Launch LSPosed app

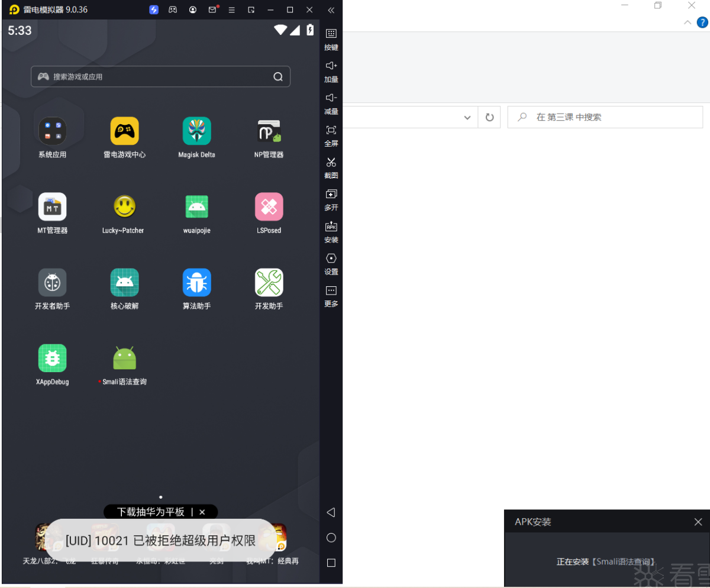point(269,206)
